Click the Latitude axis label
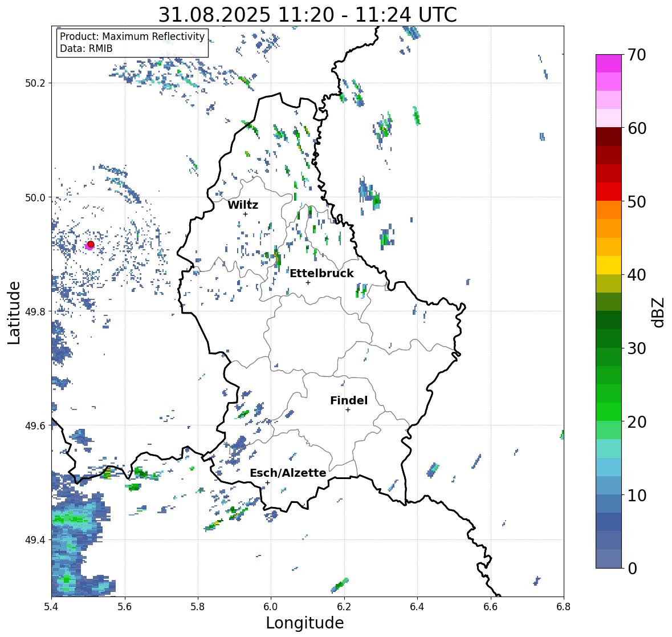Image resolution: width=672 pixels, height=637 pixels. tap(14, 313)
